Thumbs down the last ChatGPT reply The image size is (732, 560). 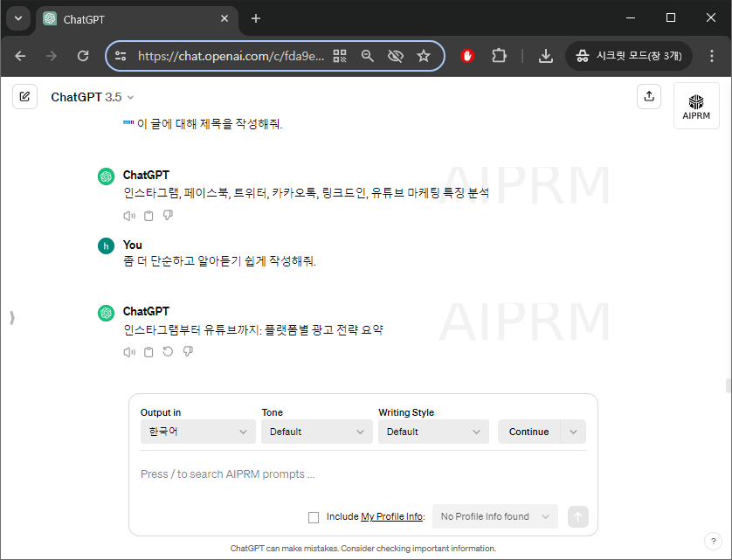pyautogui.click(x=188, y=352)
